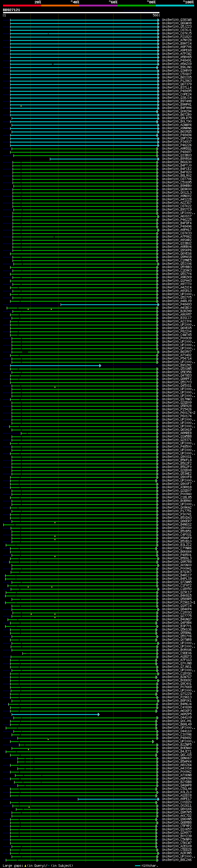Select the UniRef100_B4FHH4 entry
Image resolution: width=197 pixels, height=868 pixels.
pyautogui.click(x=177, y=108)
